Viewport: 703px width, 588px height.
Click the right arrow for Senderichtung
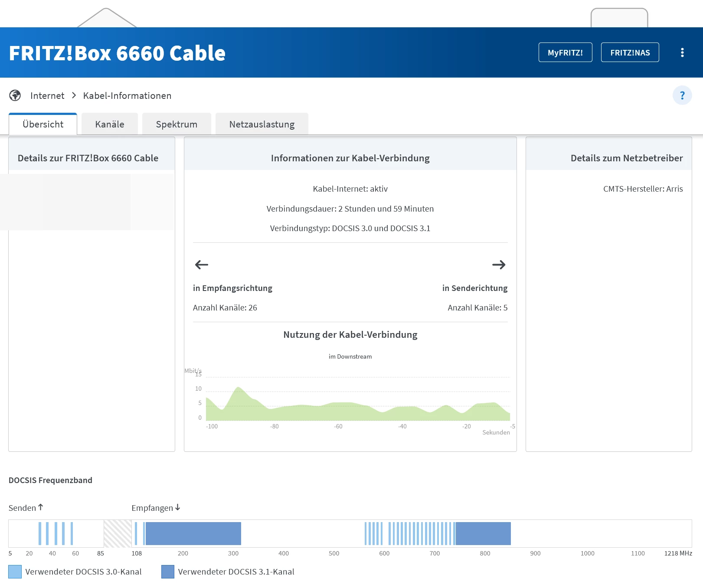click(x=499, y=265)
